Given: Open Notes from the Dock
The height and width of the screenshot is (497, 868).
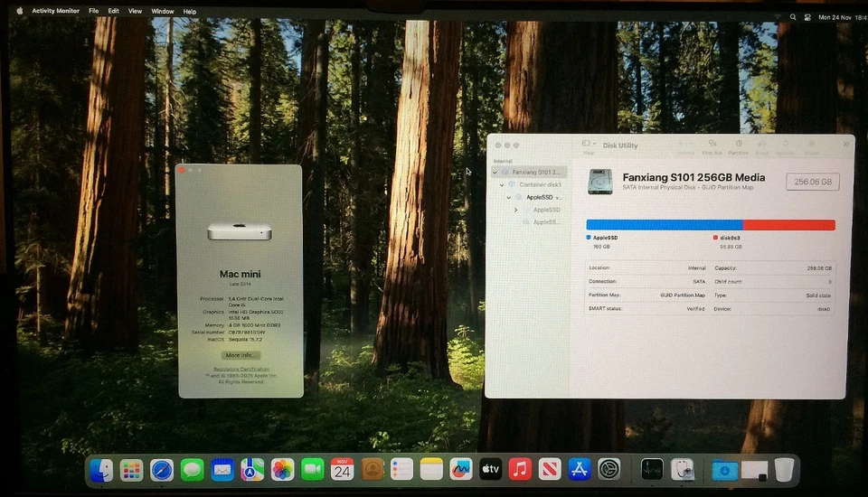Looking at the screenshot, I should (x=431, y=471).
